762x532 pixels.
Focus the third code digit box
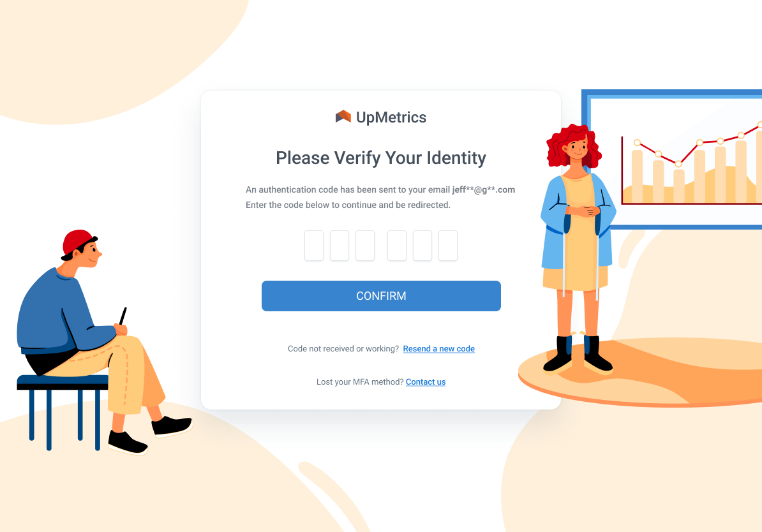365,246
